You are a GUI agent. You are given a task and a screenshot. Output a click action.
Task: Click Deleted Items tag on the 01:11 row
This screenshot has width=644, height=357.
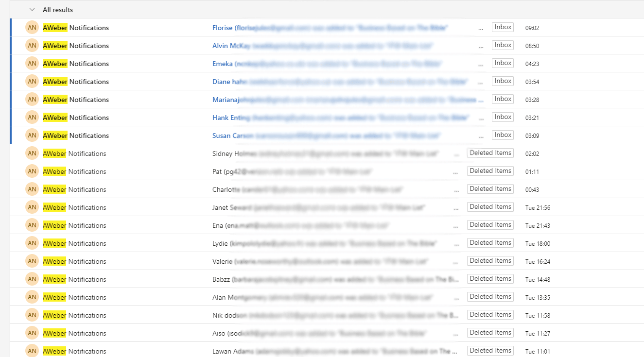490,171
